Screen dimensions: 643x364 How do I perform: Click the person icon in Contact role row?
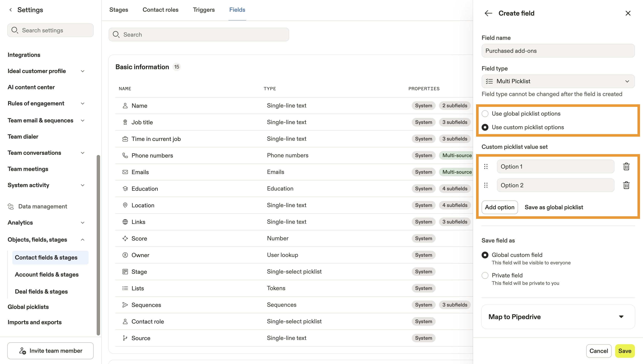[125, 321]
